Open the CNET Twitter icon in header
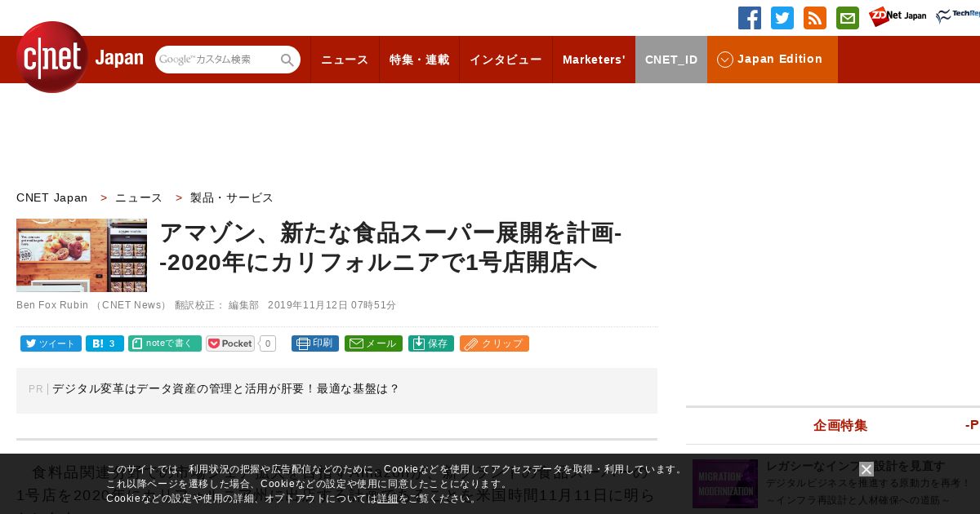This screenshot has height=514, width=980. (x=782, y=18)
